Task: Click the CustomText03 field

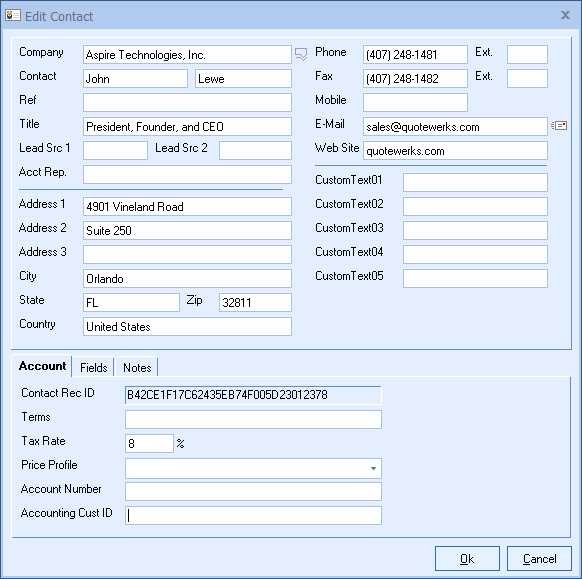Action: (x=475, y=230)
